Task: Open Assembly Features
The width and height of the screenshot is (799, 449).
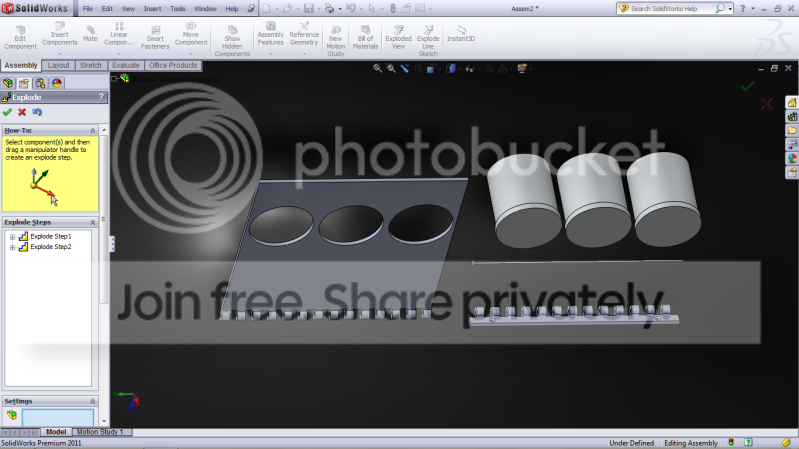Action: (271, 34)
